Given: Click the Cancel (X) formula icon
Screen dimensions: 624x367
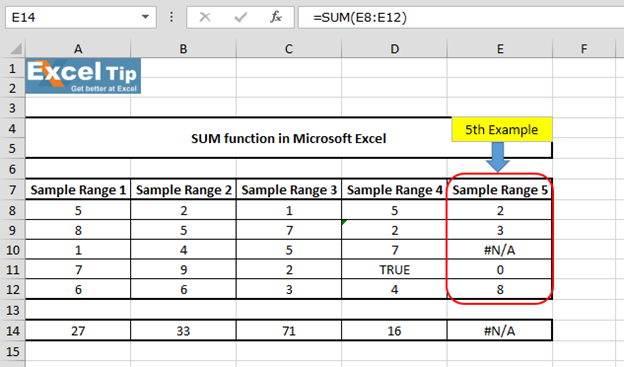Looking at the screenshot, I should click(205, 17).
